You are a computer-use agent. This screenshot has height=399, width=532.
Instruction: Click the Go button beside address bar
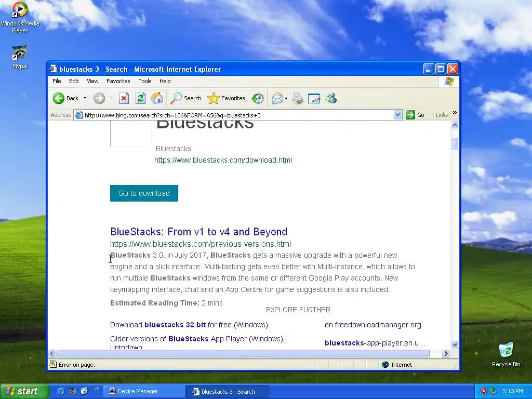(x=415, y=115)
